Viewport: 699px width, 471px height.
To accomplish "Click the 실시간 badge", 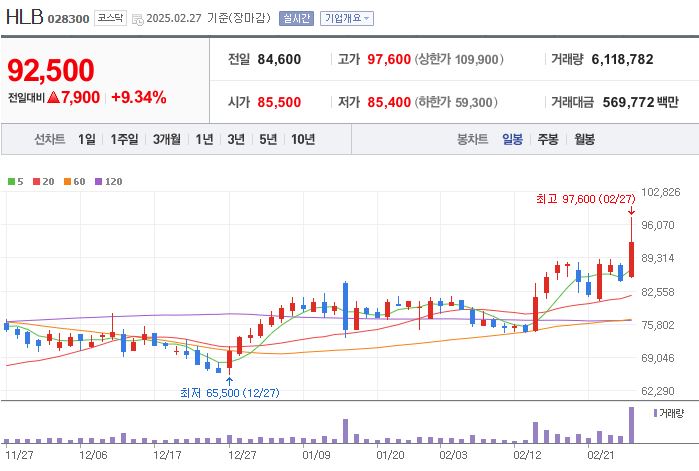I will coord(296,19).
